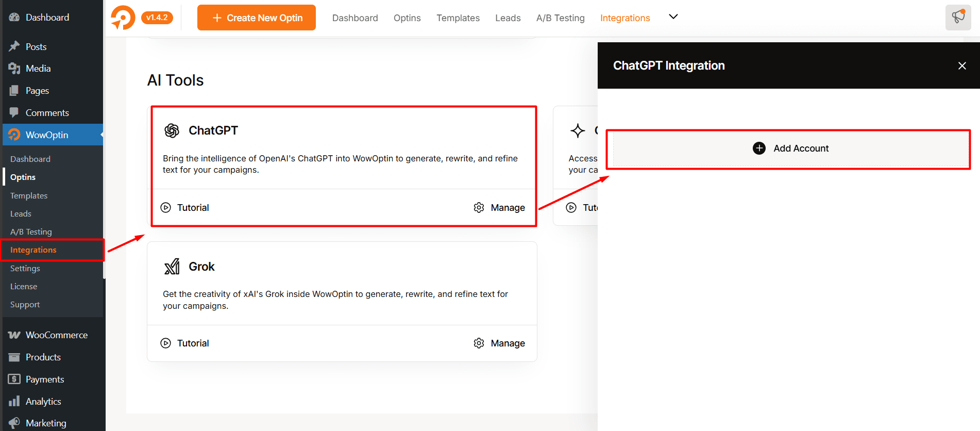Click the Add Account button
This screenshot has width=980, height=431.
[791, 148]
